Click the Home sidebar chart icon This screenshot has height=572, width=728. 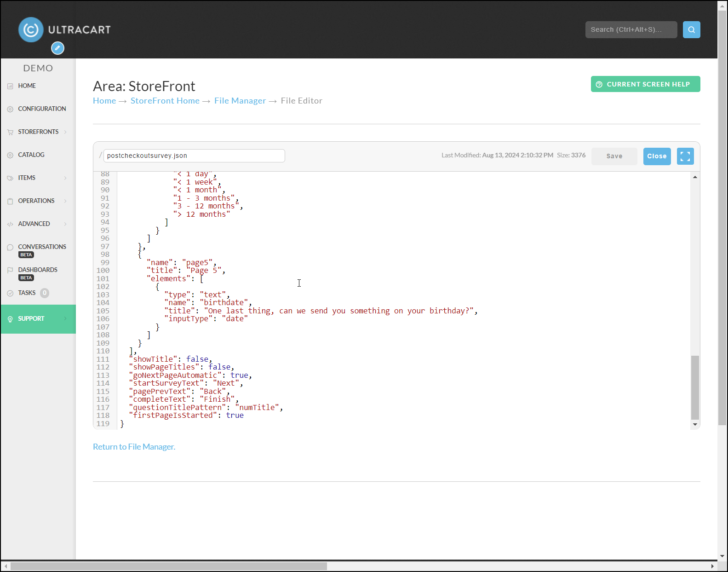pos(10,86)
